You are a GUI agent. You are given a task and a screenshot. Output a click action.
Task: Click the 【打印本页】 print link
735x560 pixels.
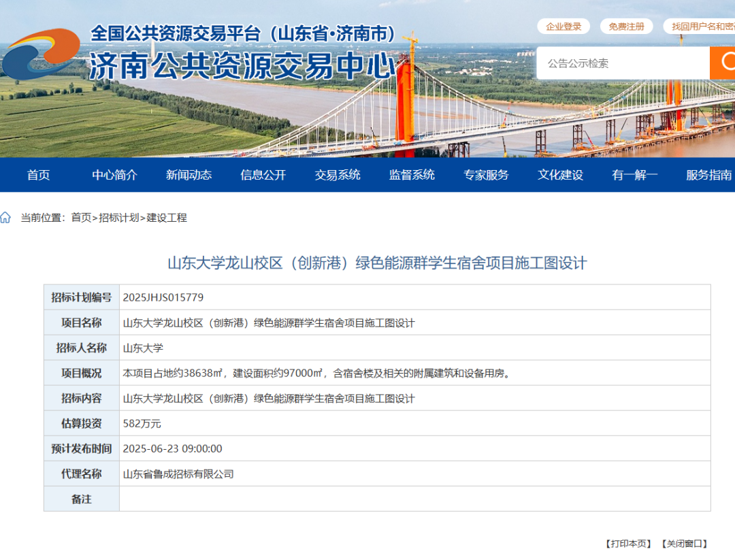pyautogui.click(x=628, y=544)
